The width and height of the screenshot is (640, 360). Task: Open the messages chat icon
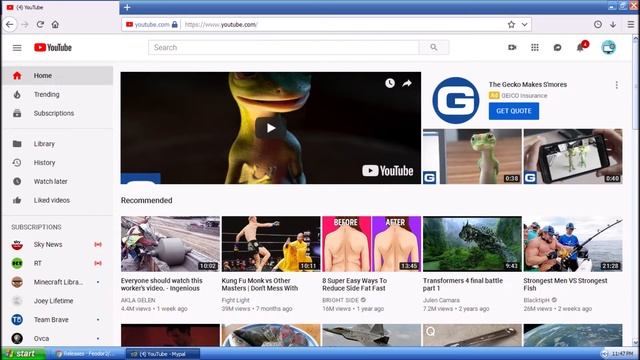(x=557, y=48)
